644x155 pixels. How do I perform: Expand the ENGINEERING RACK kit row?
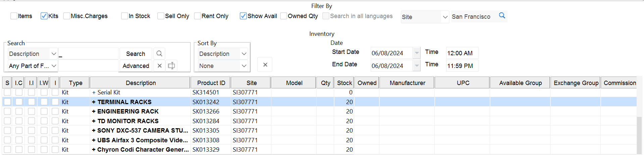click(94, 111)
